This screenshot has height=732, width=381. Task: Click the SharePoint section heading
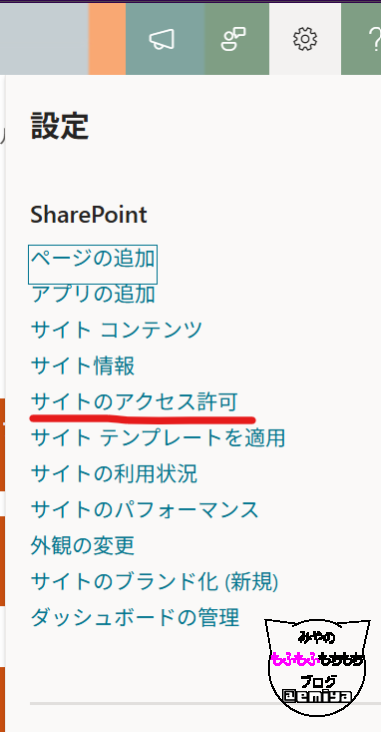pyautogui.click(x=89, y=215)
